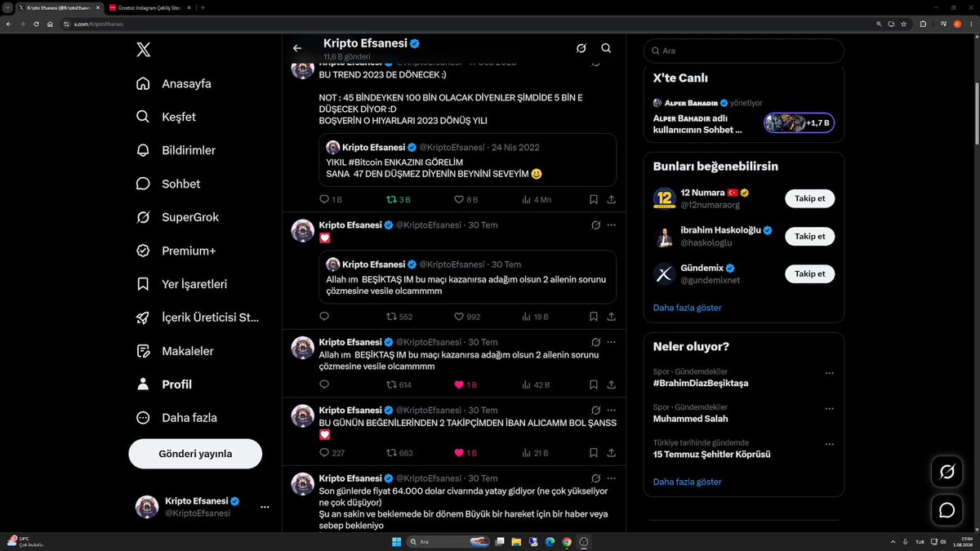Viewport: 980px width, 551px height.
Task: Click Daha fazla göster under Neler oluyor
Action: (x=688, y=482)
